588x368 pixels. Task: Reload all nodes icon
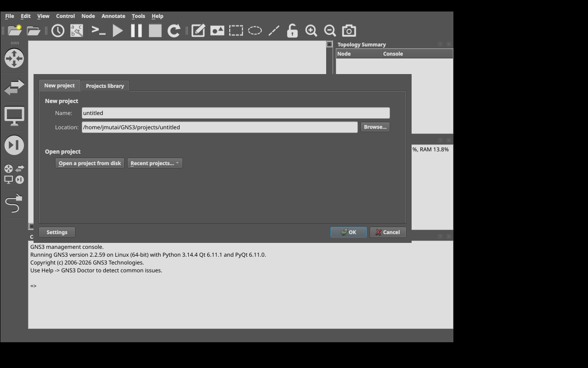pos(174,31)
